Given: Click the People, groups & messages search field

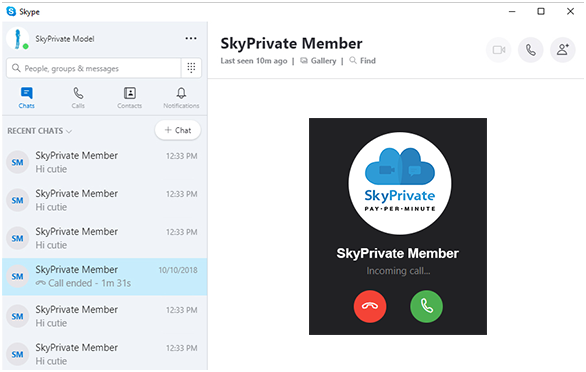Looking at the screenshot, I should point(94,68).
